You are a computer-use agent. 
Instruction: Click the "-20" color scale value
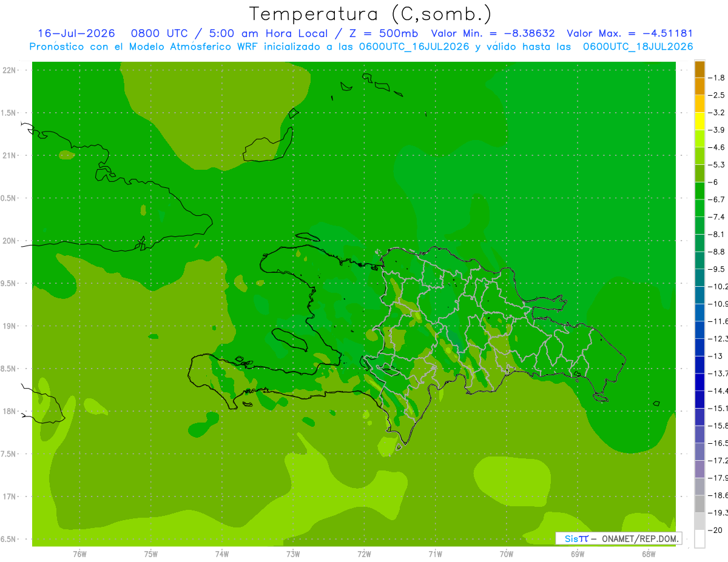[x=715, y=530]
